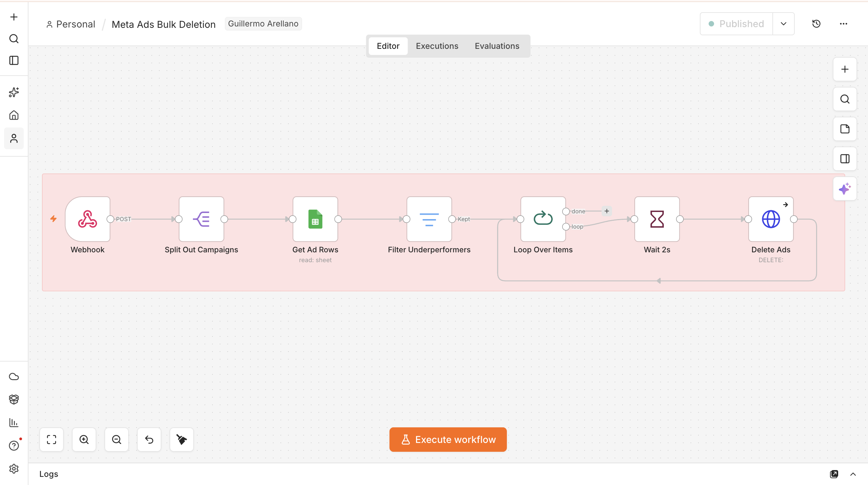
Task: Open the Personal project breadcrumb
Action: (x=71, y=24)
